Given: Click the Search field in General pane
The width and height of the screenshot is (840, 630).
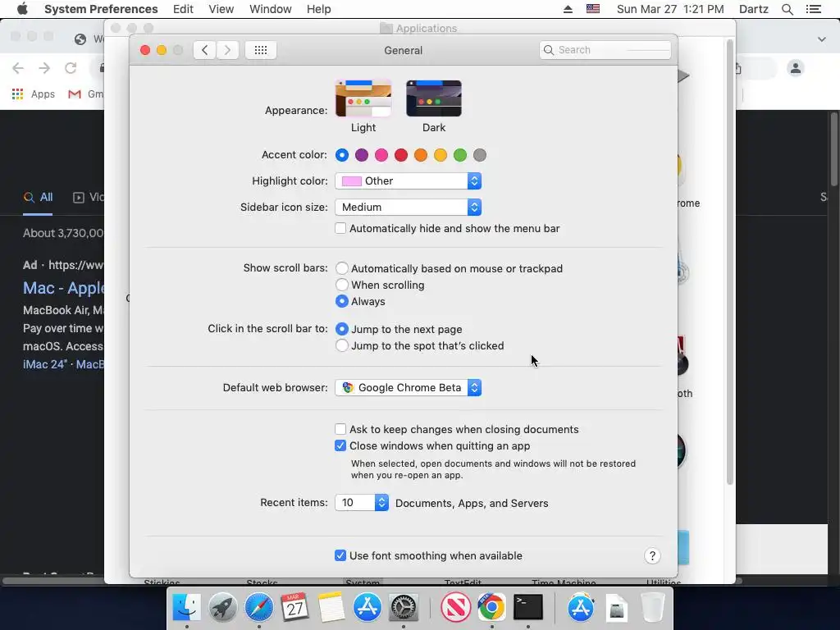Looking at the screenshot, I should pos(605,50).
